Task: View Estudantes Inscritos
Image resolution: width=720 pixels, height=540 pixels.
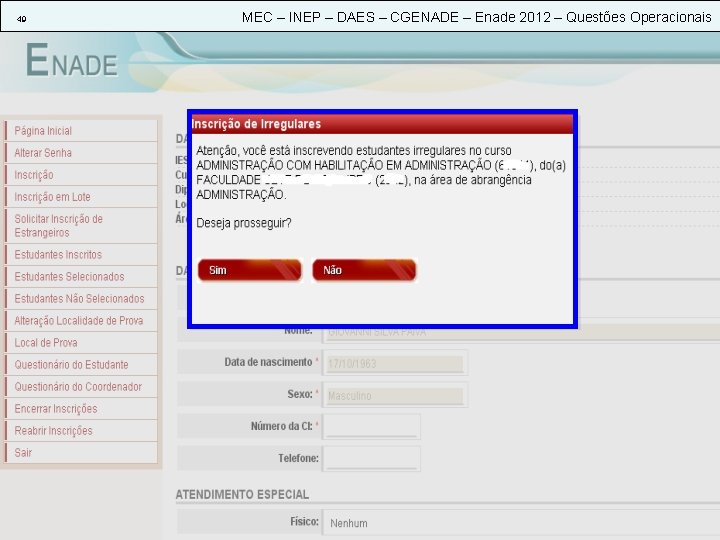Action: 58,255
